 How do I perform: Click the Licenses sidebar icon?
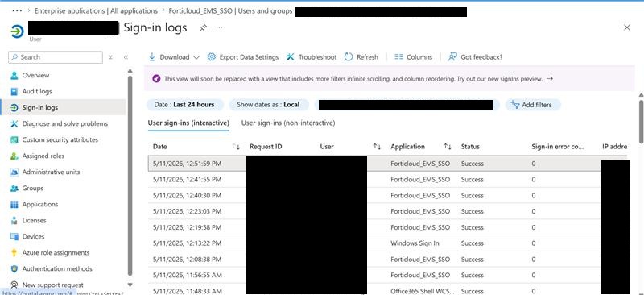pyautogui.click(x=14, y=221)
